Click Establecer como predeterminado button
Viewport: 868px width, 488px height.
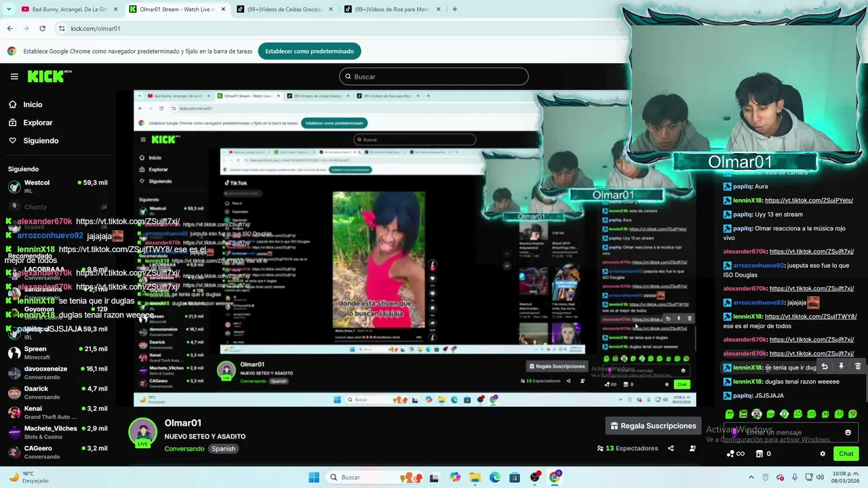pos(309,51)
